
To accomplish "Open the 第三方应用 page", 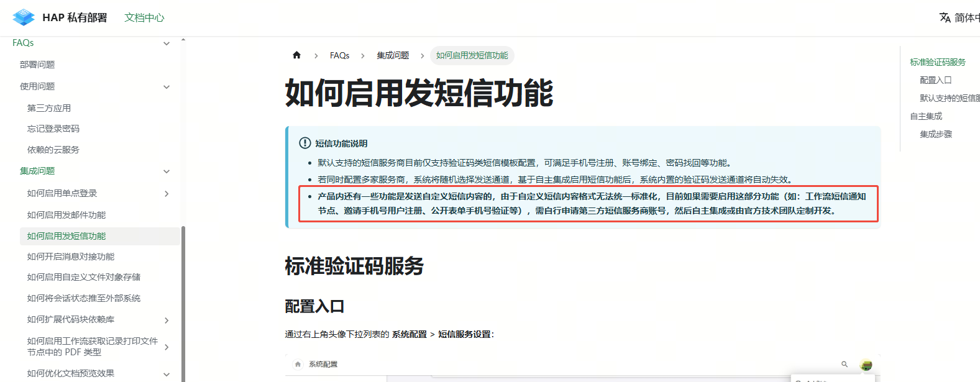I will 49,108.
